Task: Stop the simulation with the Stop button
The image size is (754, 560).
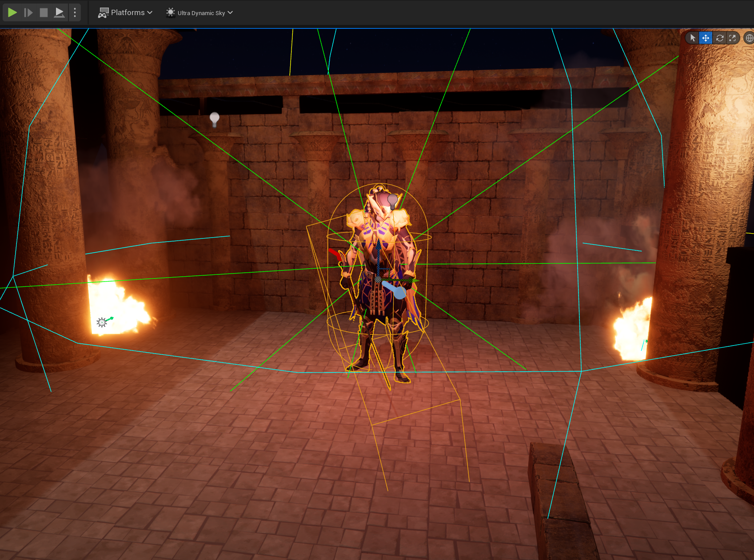Action: pos(44,12)
